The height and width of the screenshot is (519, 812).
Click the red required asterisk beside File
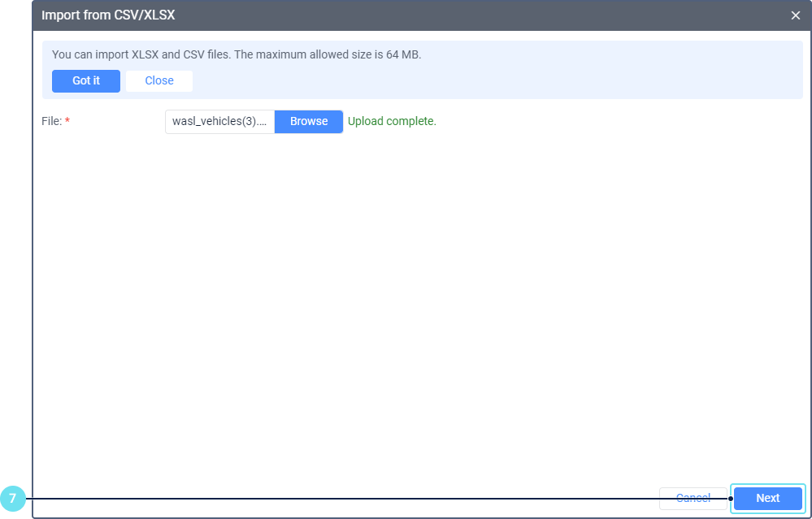click(x=67, y=122)
